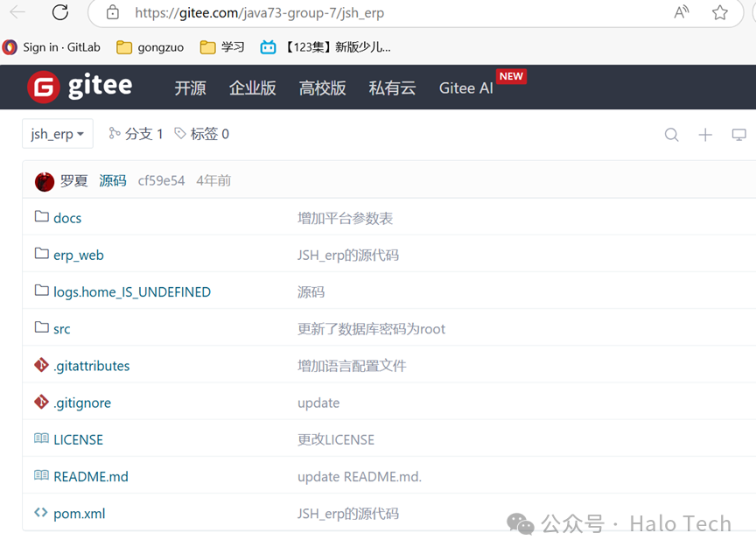Screen dimensions: 756x554
Task: Open the Gitee AI navigation item
Action: pyautogui.click(x=465, y=88)
